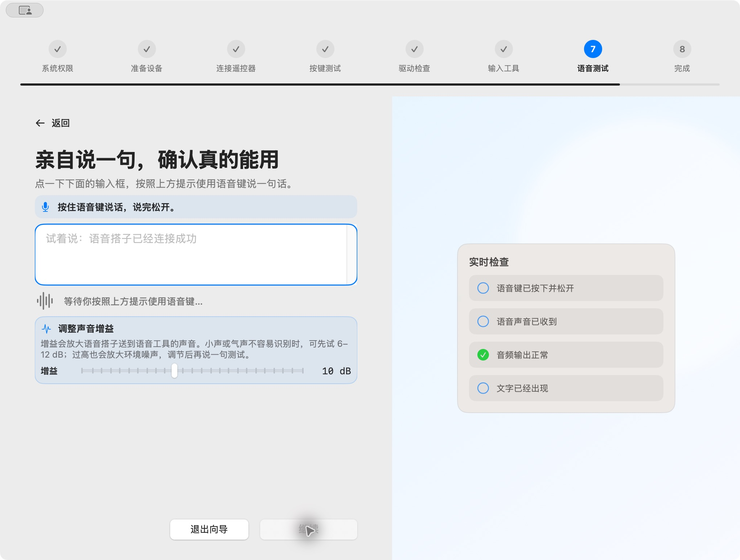
Task: Click the 连接遥控器 step checkmark circle
Action: click(236, 49)
